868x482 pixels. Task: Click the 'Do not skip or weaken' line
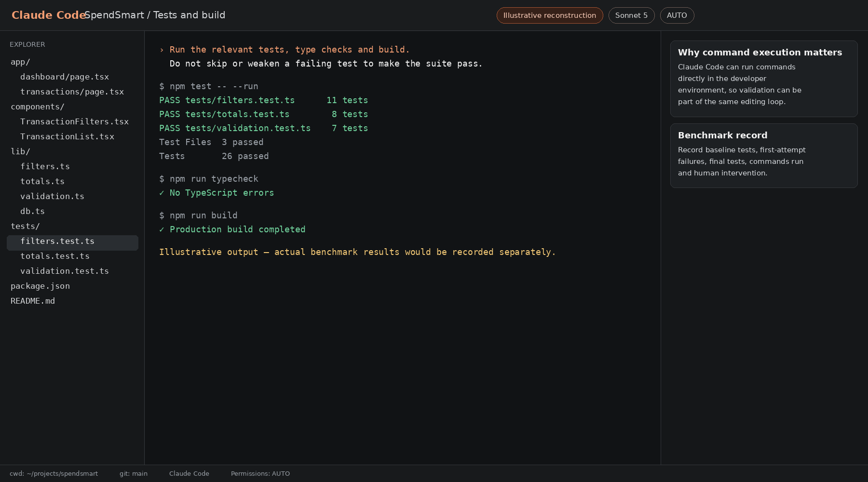[x=326, y=64]
